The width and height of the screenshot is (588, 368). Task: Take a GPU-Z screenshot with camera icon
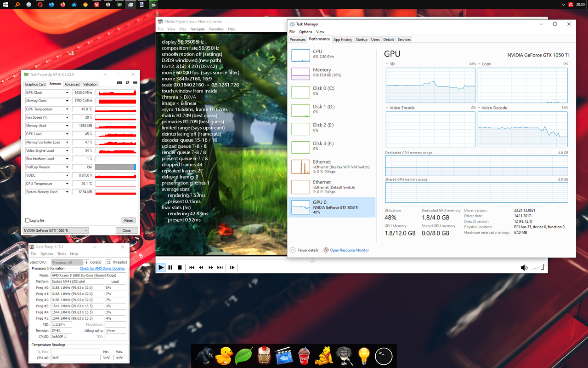[x=119, y=83]
